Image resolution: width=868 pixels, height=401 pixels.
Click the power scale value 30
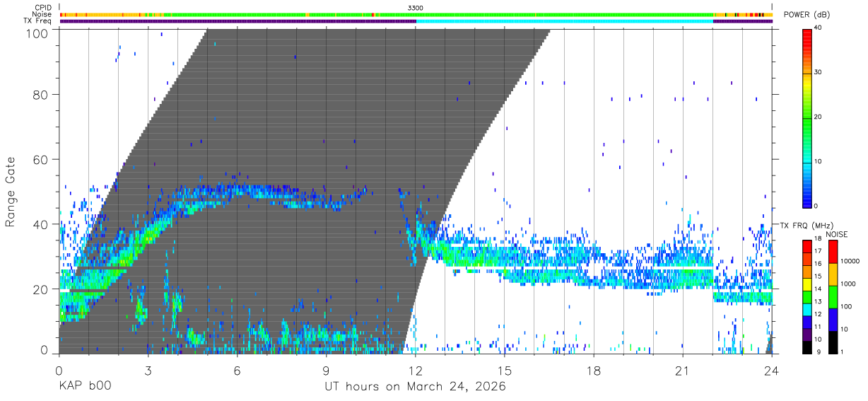pos(818,73)
